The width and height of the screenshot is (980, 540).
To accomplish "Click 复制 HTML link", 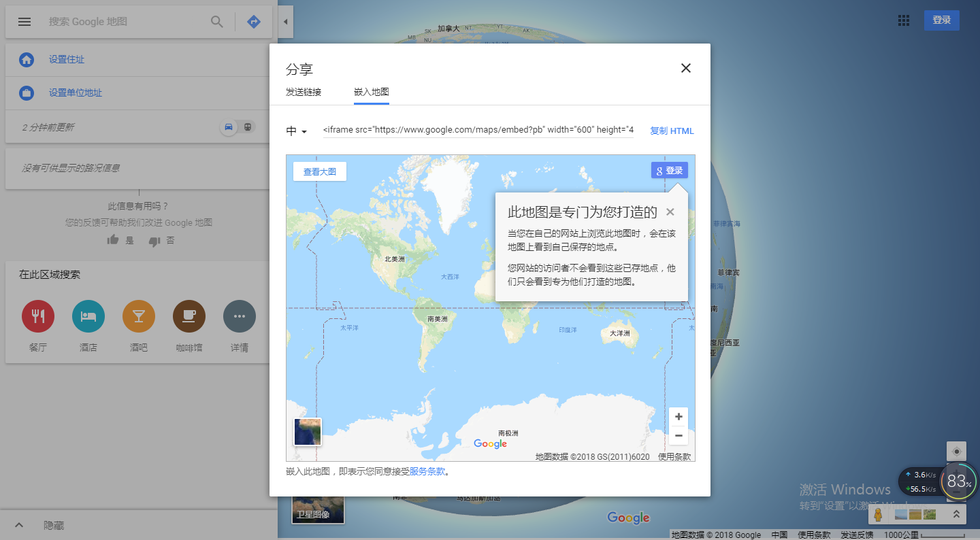I will (672, 131).
